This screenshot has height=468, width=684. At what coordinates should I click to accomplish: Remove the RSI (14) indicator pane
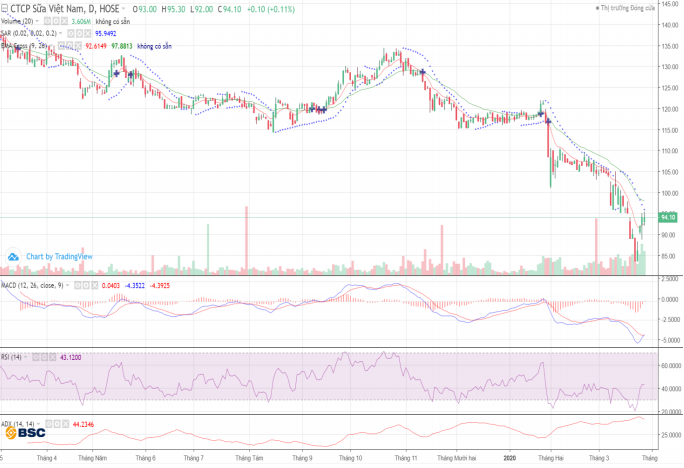pyautogui.click(x=52, y=357)
